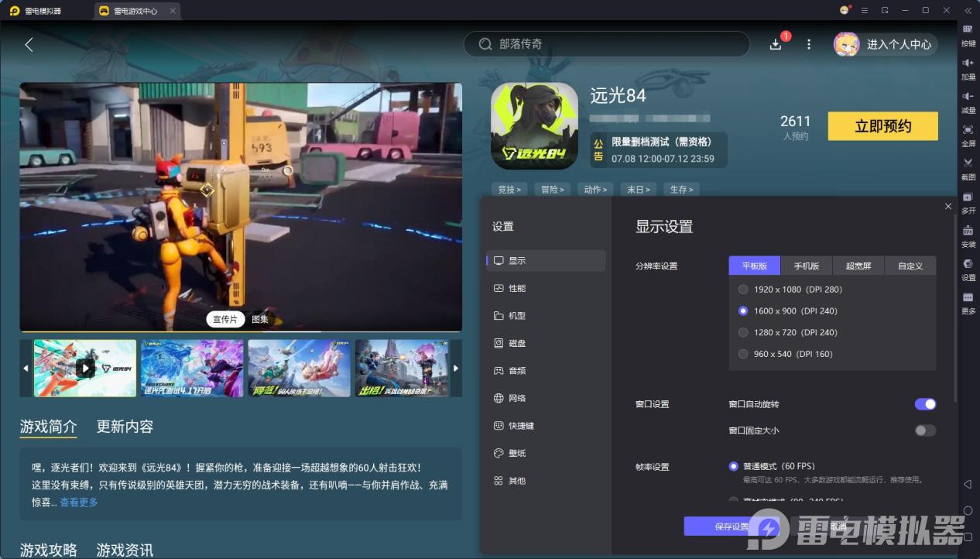
Task: Select 显示 settings section
Action: tap(546, 261)
